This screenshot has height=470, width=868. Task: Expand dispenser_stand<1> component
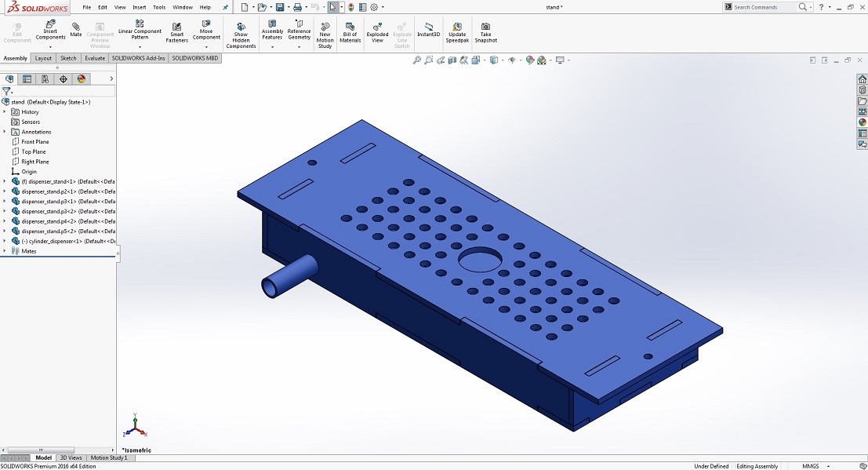5,181
